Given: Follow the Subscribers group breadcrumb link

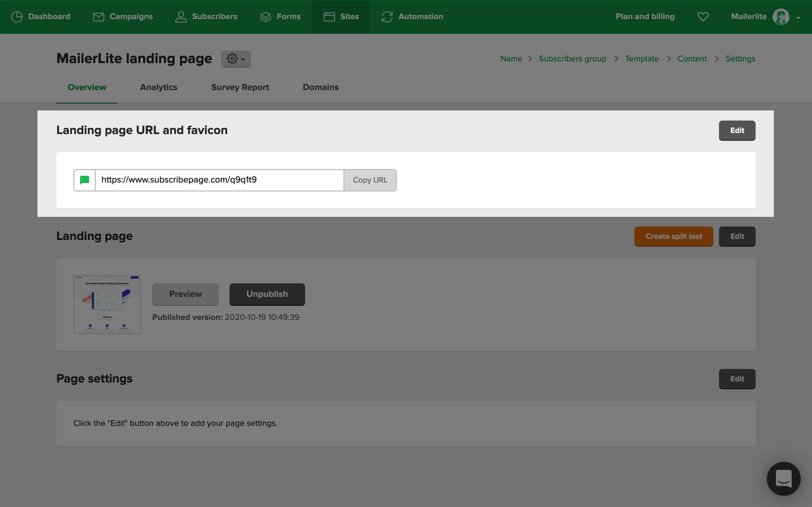Looking at the screenshot, I should (572, 59).
